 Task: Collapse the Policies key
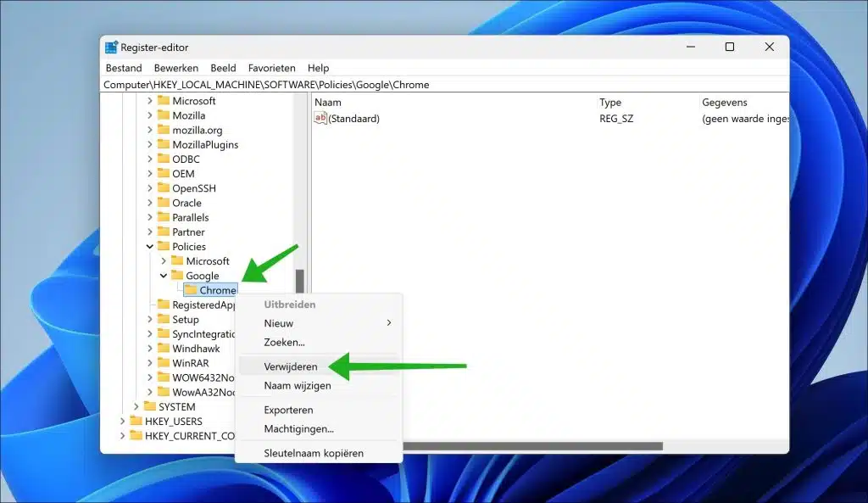click(x=149, y=247)
